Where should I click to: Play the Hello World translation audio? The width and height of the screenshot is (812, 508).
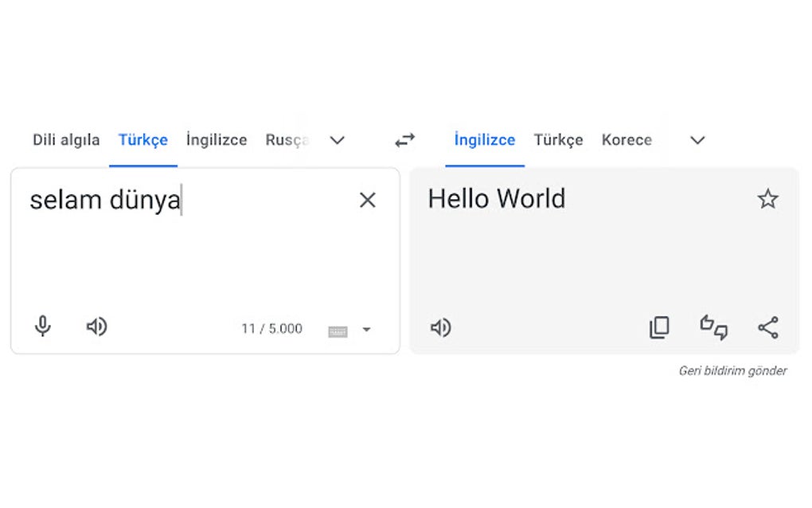point(440,327)
